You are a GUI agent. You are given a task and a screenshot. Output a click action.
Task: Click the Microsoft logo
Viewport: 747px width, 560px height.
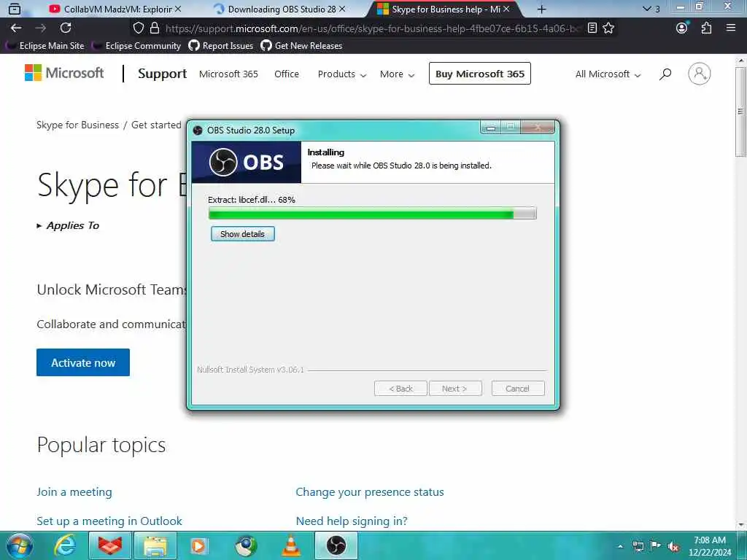click(64, 73)
